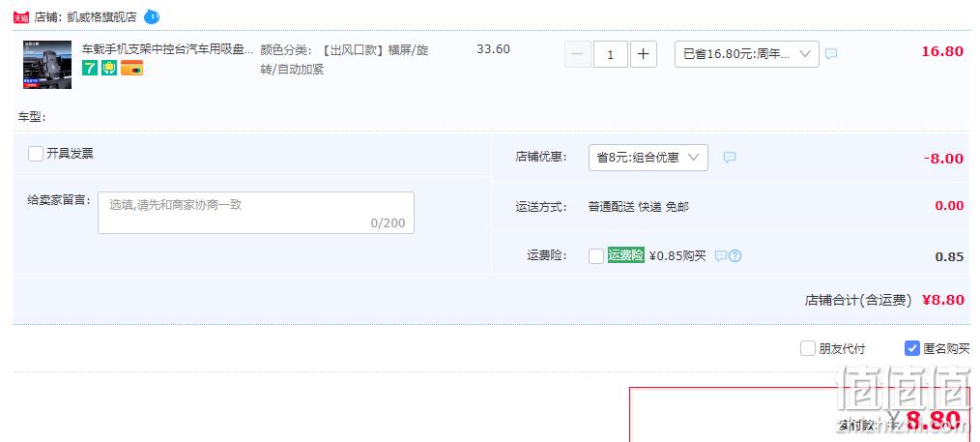Expand the 已省16.80元 promotion dropdown
Image resolution: width=980 pixels, height=442 pixels.
coord(747,54)
